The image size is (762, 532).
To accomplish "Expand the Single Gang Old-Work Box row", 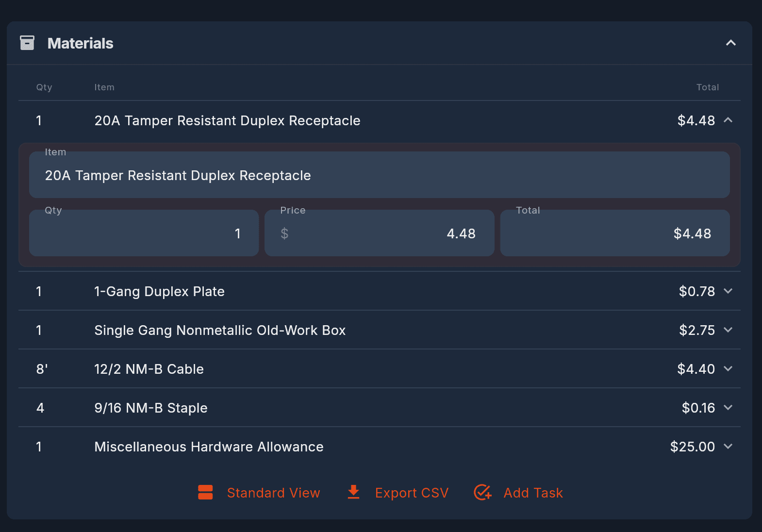I will [x=728, y=330].
